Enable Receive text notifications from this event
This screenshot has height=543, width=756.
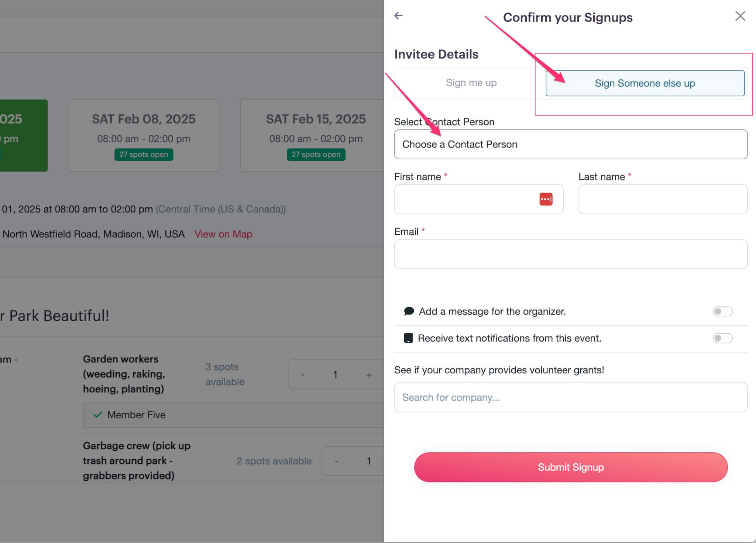click(x=722, y=338)
